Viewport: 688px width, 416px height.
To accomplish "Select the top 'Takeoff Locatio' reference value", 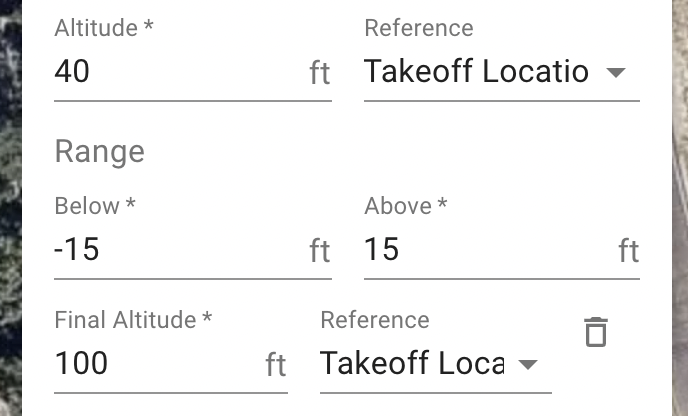I will tap(476, 71).
